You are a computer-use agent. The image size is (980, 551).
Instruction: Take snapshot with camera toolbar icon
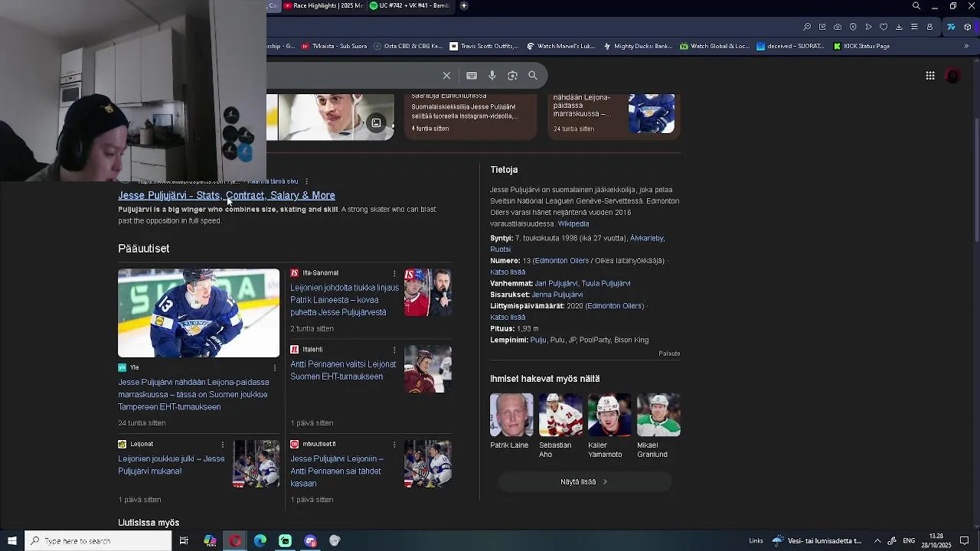[838, 27]
